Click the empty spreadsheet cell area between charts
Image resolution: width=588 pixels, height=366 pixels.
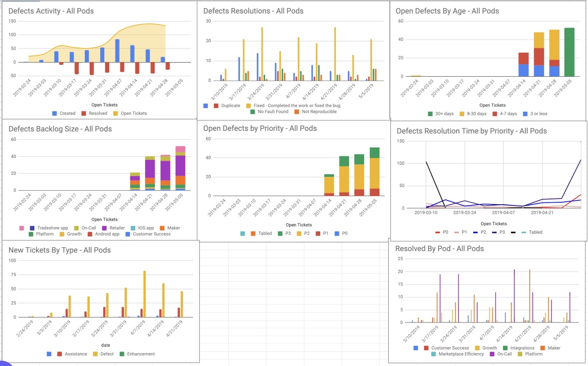[294, 301]
